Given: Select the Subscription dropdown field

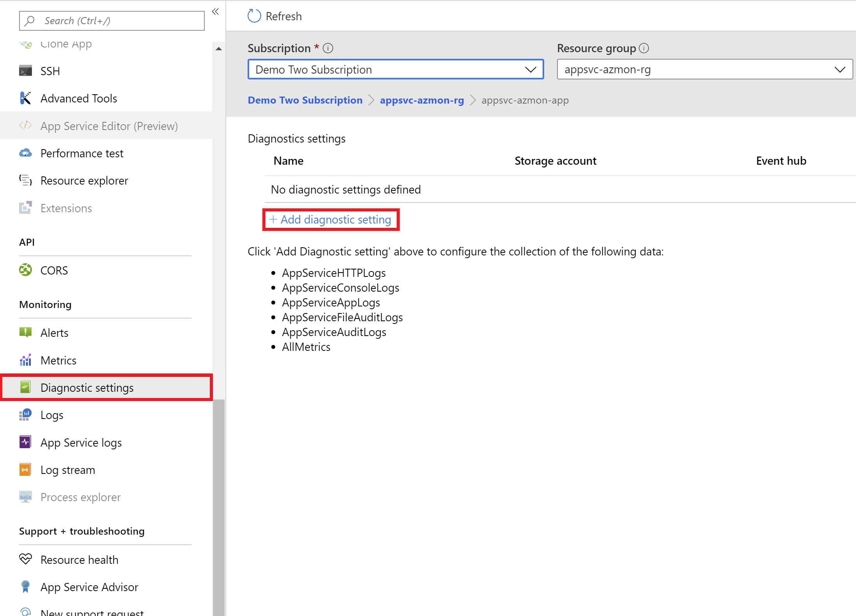Looking at the screenshot, I should (x=395, y=69).
